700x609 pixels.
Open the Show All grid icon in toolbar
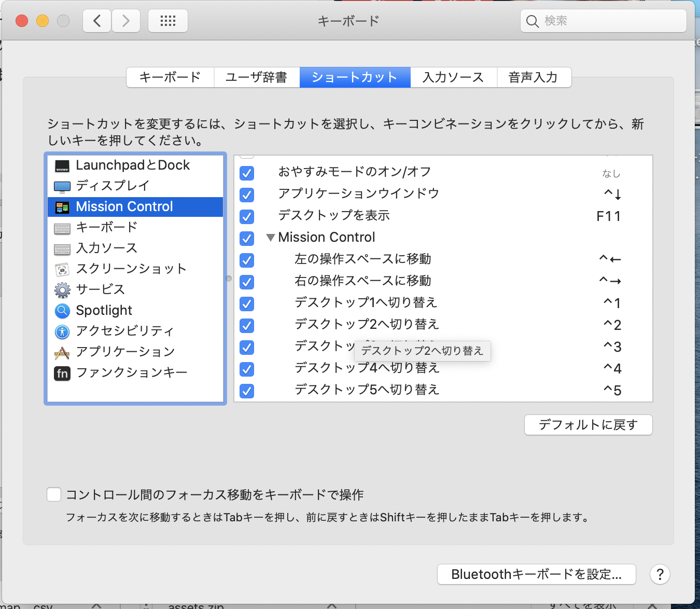pos(167,21)
